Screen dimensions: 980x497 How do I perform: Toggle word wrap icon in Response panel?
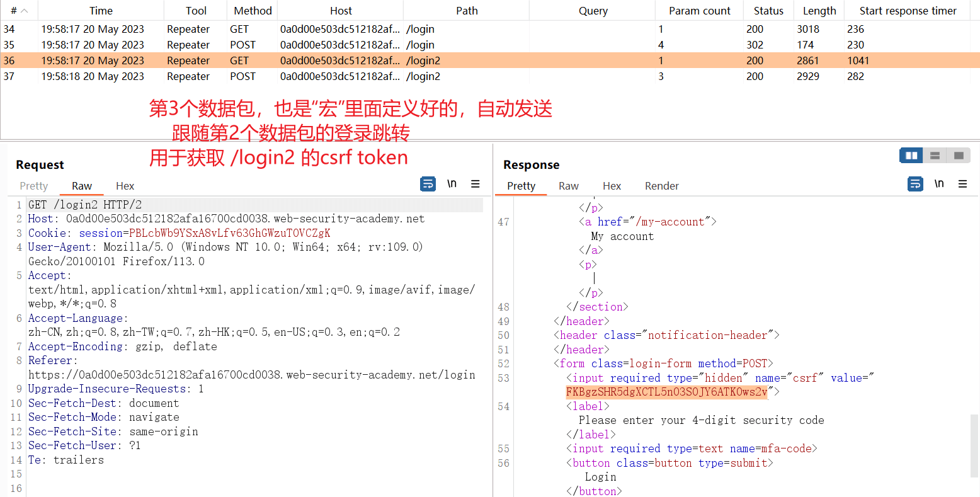pyautogui.click(x=915, y=184)
